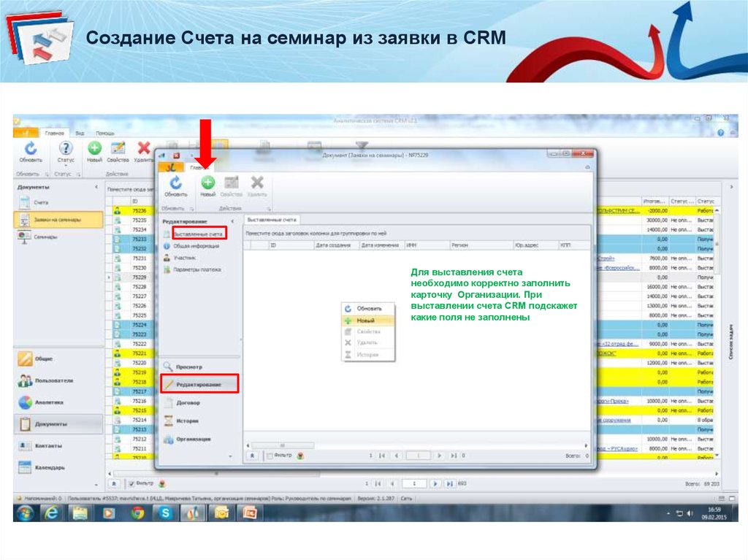748x560 pixels.
Task: Switch to Редактирование section in document window
Action: tap(199, 385)
